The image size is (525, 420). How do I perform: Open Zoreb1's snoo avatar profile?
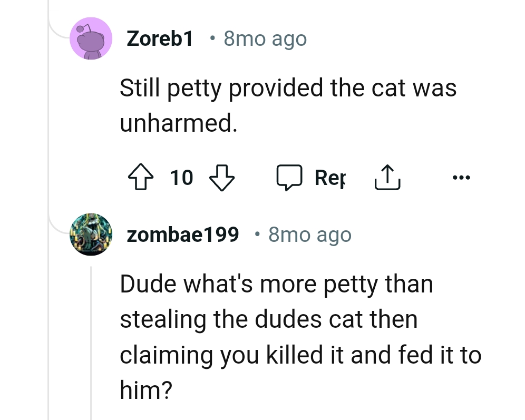point(91,38)
